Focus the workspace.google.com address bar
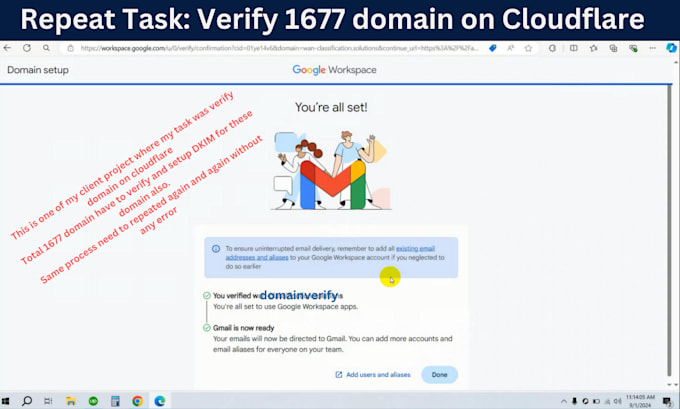680x409 pixels. point(278,48)
